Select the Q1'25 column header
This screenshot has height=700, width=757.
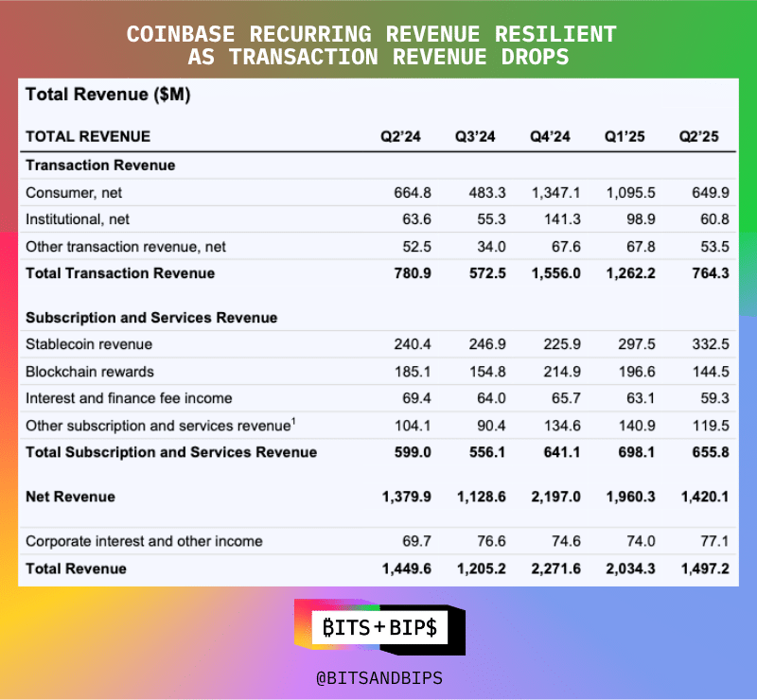click(625, 136)
